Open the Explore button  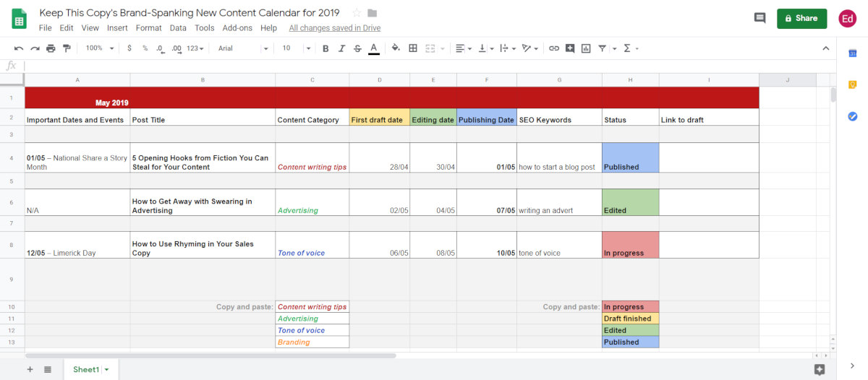820,369
